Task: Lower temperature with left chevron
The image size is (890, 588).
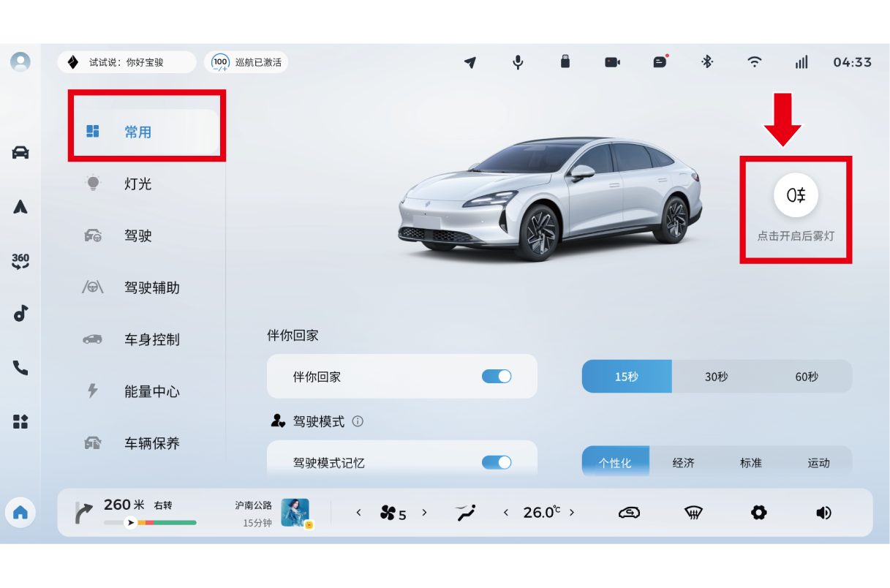Action: 506,513
